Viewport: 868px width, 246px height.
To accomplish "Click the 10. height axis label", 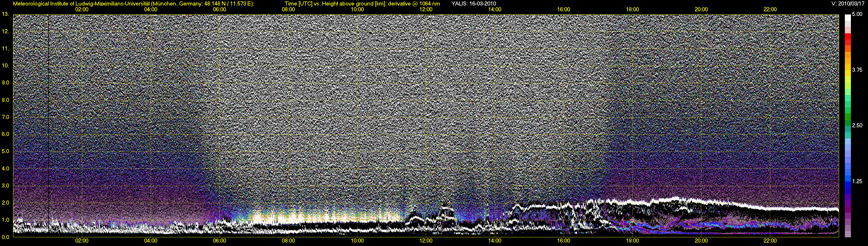I will [x=5, y=66].
